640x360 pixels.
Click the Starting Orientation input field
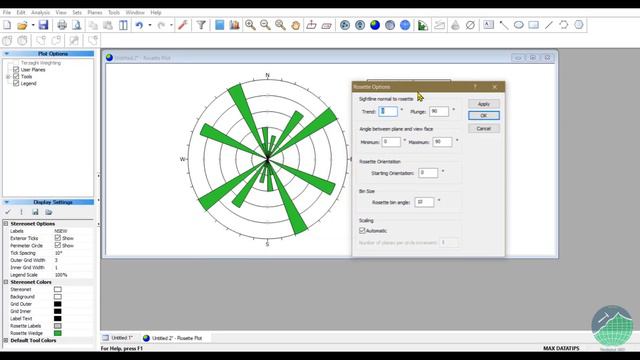pyautogui.click(x=428, y=173)
